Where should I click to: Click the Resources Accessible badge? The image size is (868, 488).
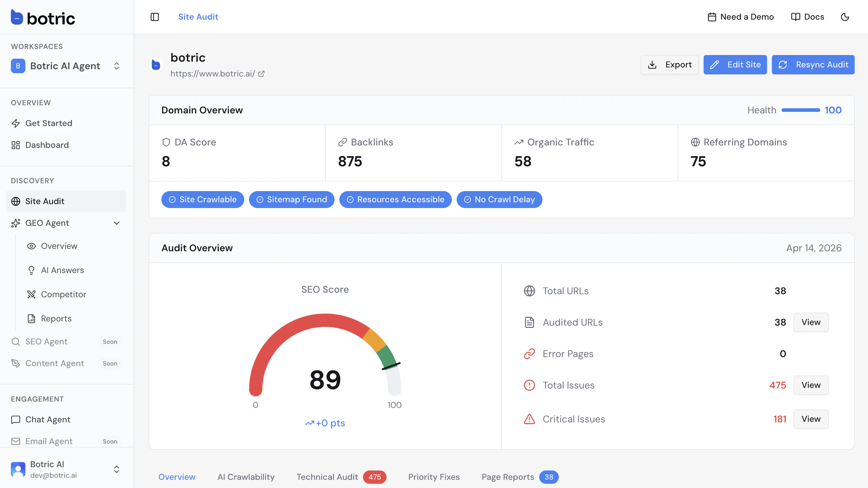click(395, 200)
